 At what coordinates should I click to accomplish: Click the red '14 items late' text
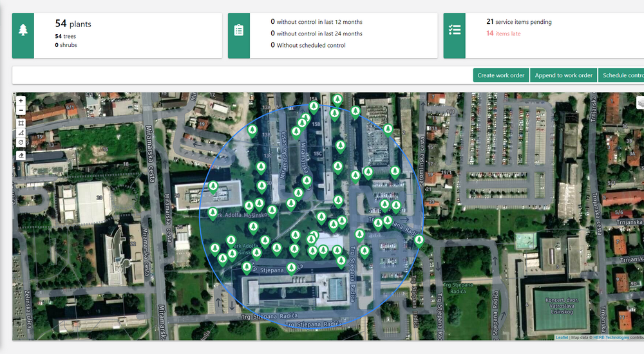click(x=504, y=33)
